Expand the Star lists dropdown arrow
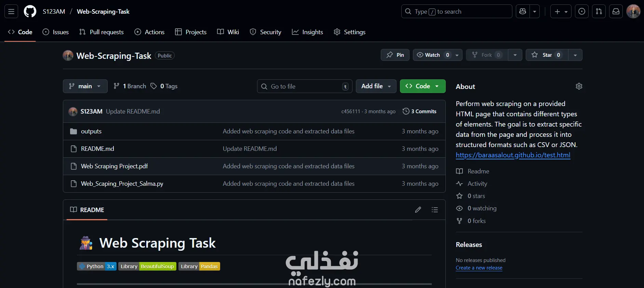 click(575, 55)
